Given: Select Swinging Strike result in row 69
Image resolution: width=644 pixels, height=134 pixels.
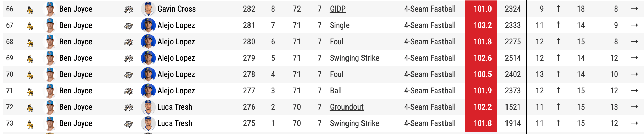Looking at the screenshot, I should [354, 58].
